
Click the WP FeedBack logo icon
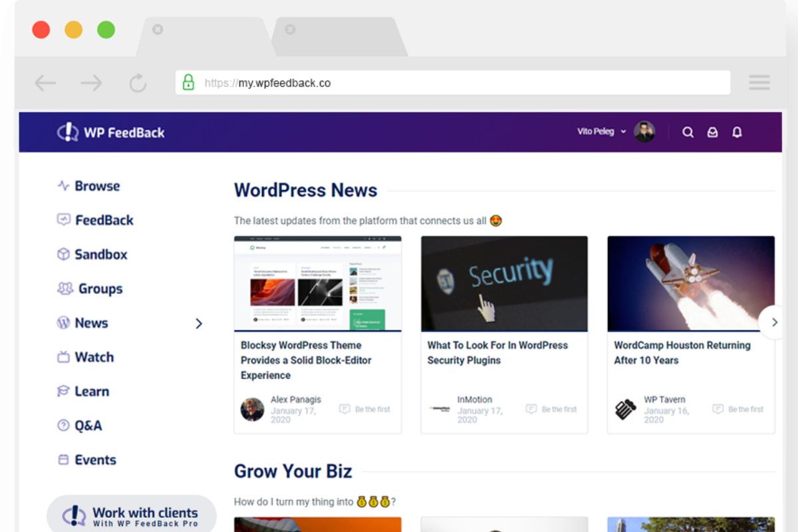(x=67, y=132)
